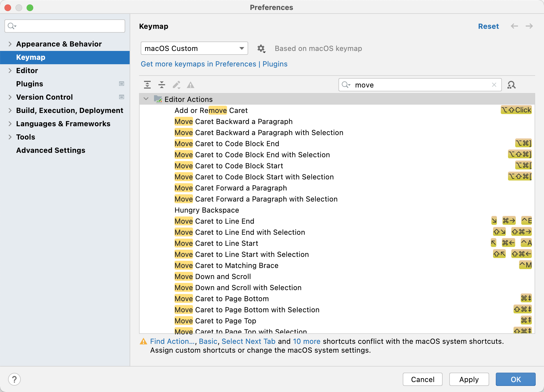Open the keymap settings gear menu
This screenshot has height=392, width=544.
pyautogui.click(x=261, y=48)
